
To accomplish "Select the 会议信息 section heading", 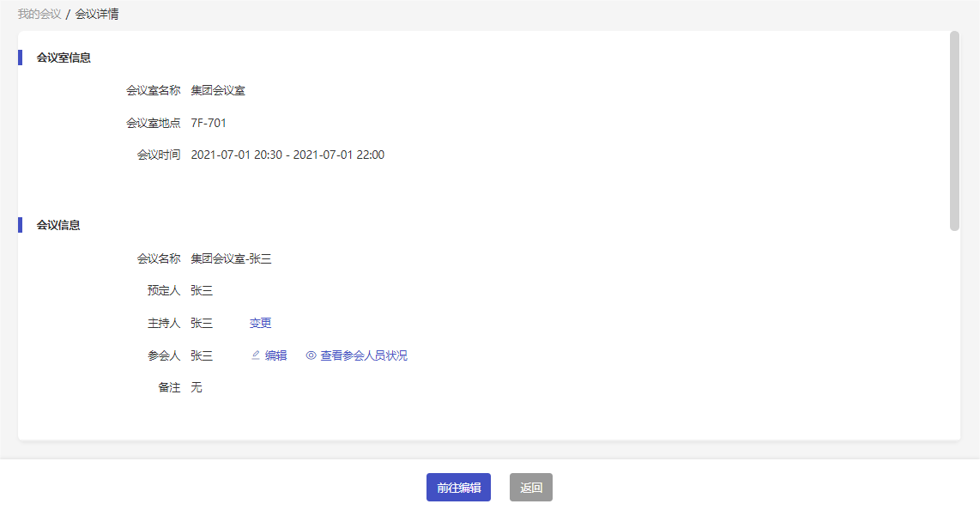I will (58, 225).
